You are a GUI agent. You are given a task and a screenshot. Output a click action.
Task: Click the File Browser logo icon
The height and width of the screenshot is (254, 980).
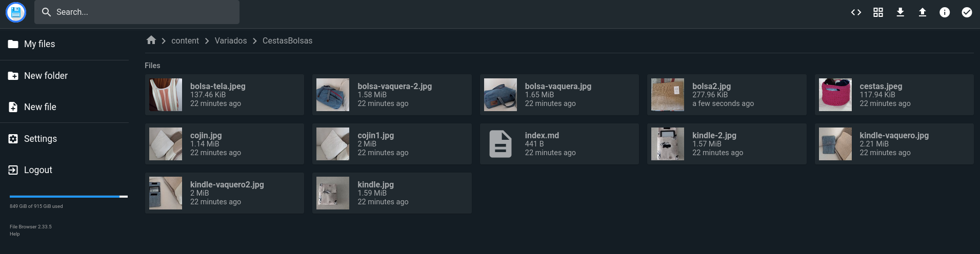pyautogui.click(x=16, y=12)
